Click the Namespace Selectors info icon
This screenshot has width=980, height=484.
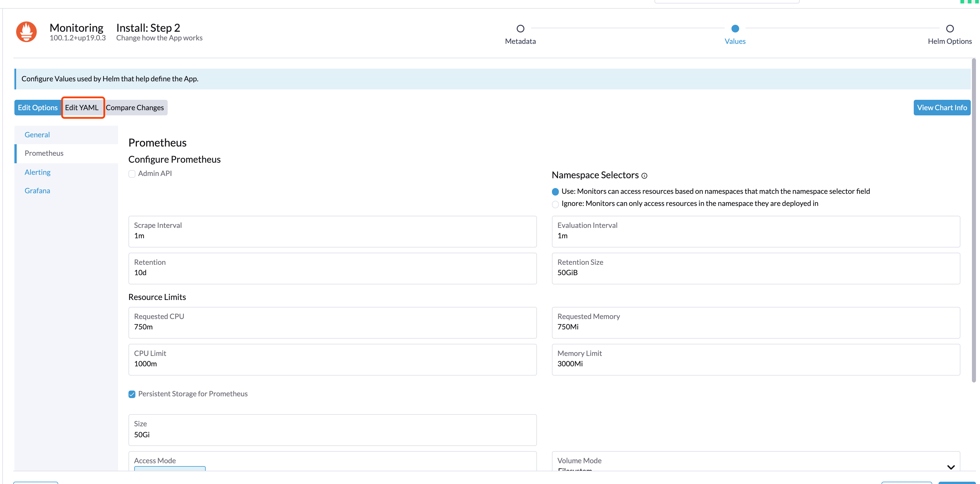(644, 176)
